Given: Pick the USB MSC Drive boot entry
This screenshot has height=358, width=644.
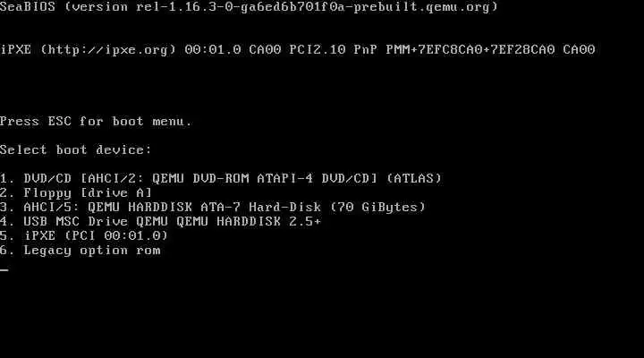Looking at the screenshot, I should point(160,221).
